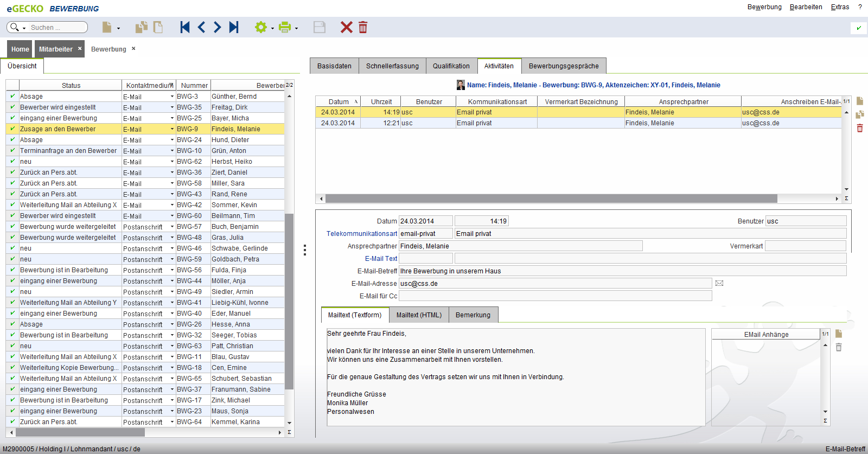
Task: Click the red trash delete icon
Action: pyautogui.click(x=363, y=27)
